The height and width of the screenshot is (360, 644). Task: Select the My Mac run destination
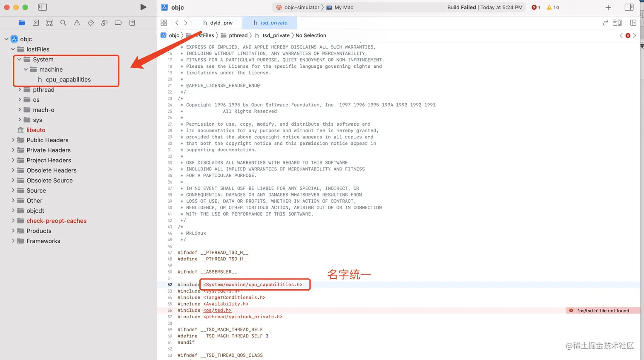click(339, 7)
